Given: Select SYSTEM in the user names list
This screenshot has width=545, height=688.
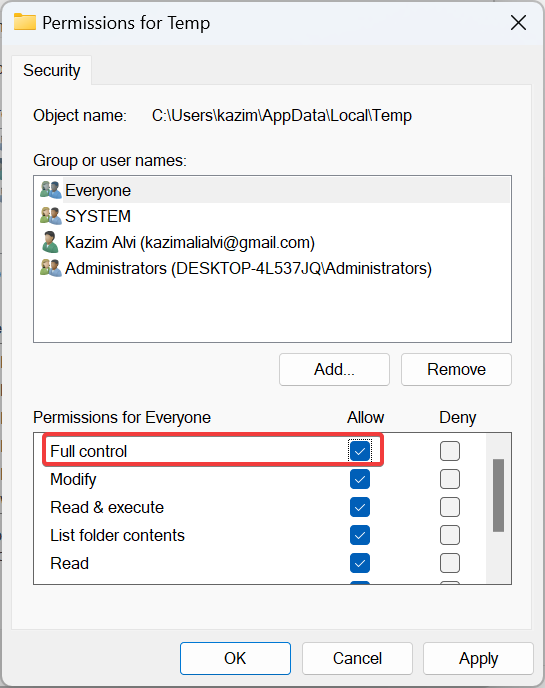Looking at the screenshot, I should click(272, 216).
